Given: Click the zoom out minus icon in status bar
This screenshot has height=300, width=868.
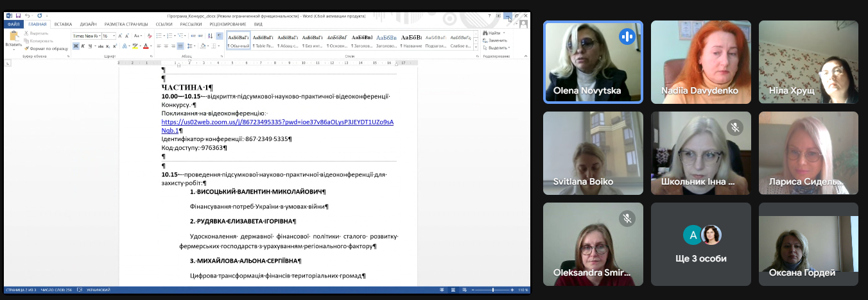Looking at the screenshot, I should [473, 290].
